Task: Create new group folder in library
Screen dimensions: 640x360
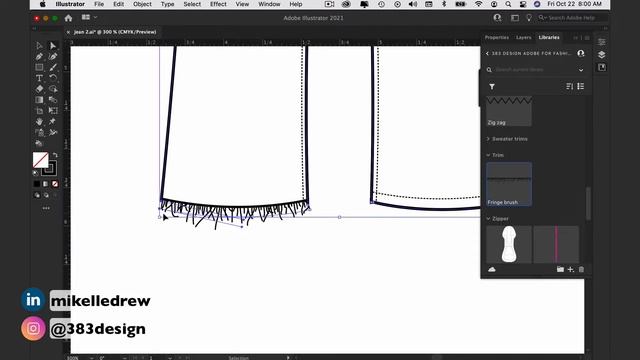Action: [560, 269]
